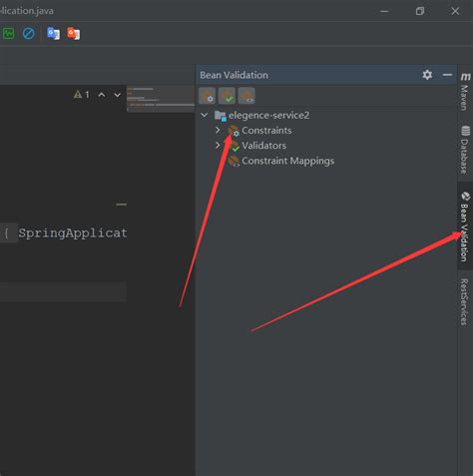Switch to the Bean Validation side tab
Image resolution: width=473 pixels, height=476 pixels.
pyautogui.click(x=465, y=227)
